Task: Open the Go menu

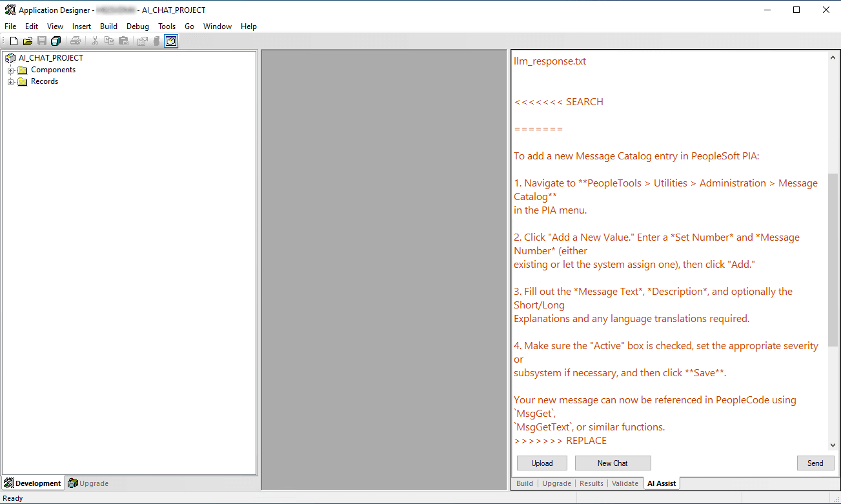Action: [x=189, y=26]
